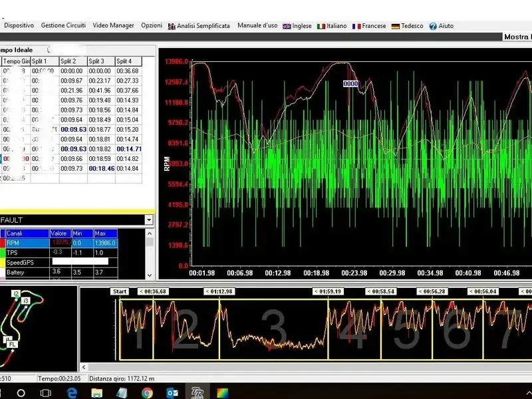Click the red RPM color swatch
This screenshot has height=399, width=532.
pyautogui.click(x=3, y=243)
